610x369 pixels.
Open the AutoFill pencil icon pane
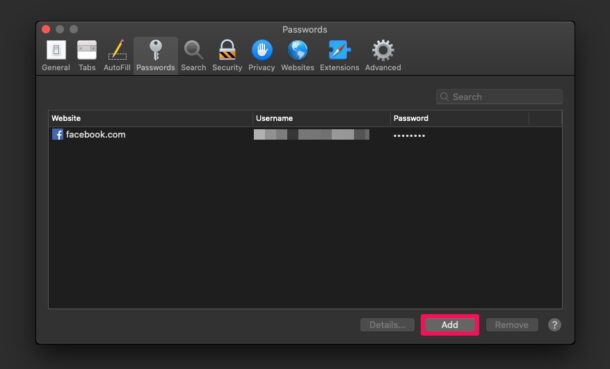[117, 55]
